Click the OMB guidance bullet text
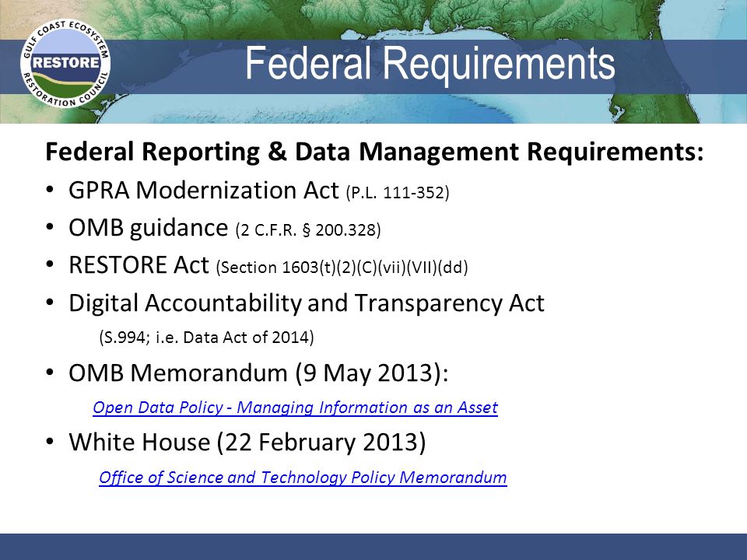This screenshot has height=560, width=747. (148, 228)
